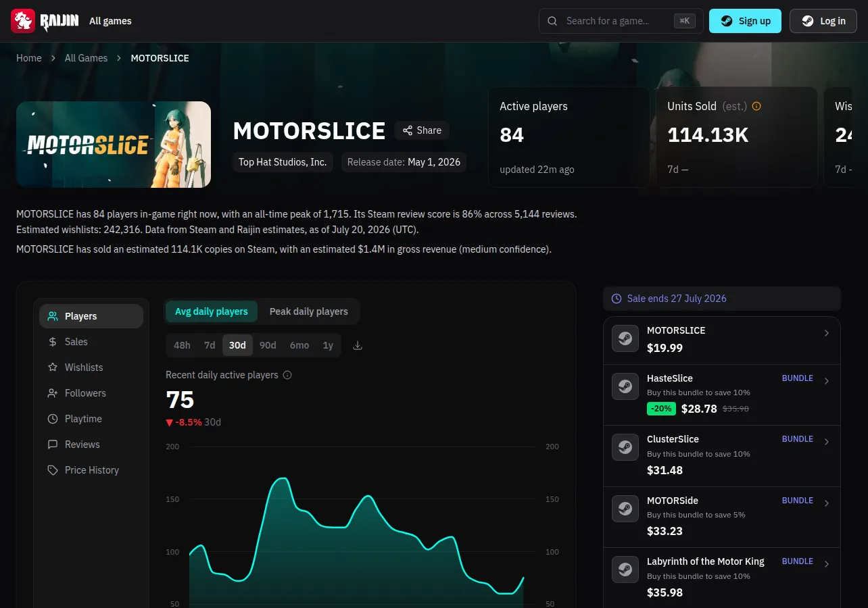Screen dimensions: 868x608
Task: Open the Followers section in the sidebar
Action: pos(91,393)
